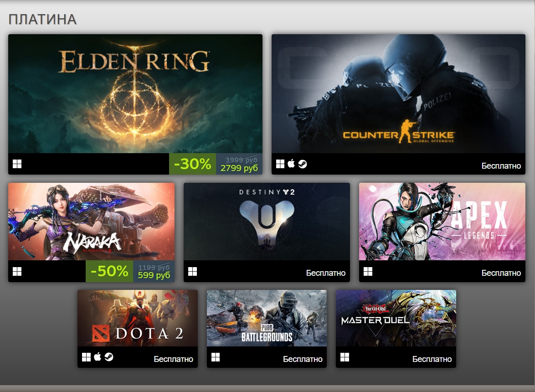The height and width of the screenshot is (392, 535).
Task: Open the Elden Ring game banner
Action: tap(135, 94)
